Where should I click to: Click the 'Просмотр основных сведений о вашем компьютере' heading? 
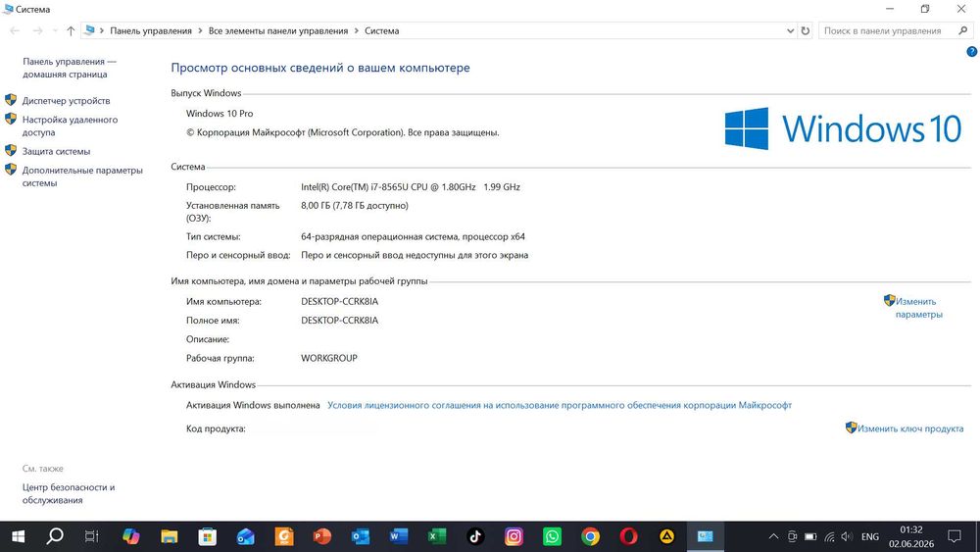[320, 68]
